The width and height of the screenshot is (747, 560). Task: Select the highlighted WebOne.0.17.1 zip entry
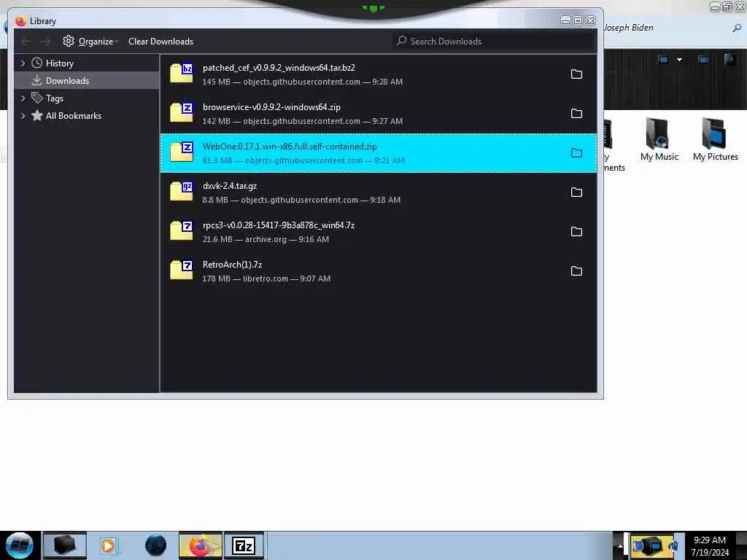click(x=379, y=153)
